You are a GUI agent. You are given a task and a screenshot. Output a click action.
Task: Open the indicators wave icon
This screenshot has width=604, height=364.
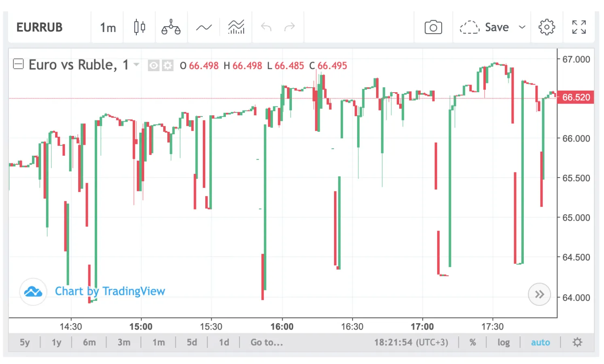[x=204, y=28]
